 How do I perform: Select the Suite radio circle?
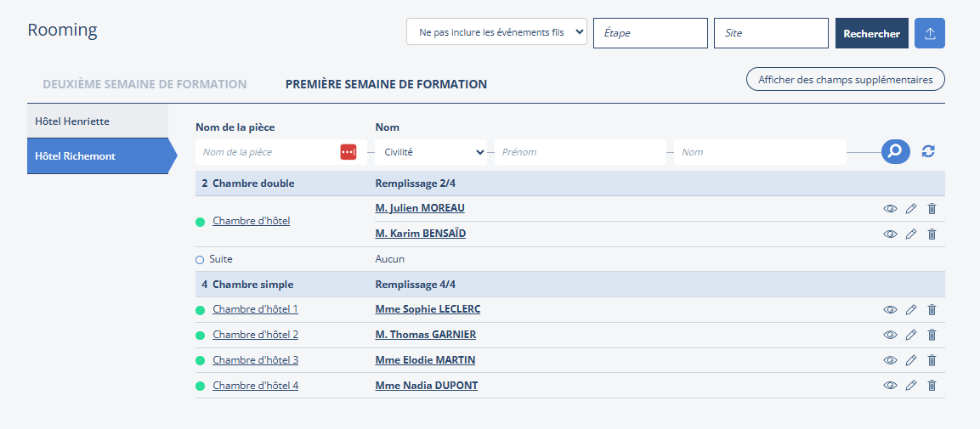tap(201, 259)
